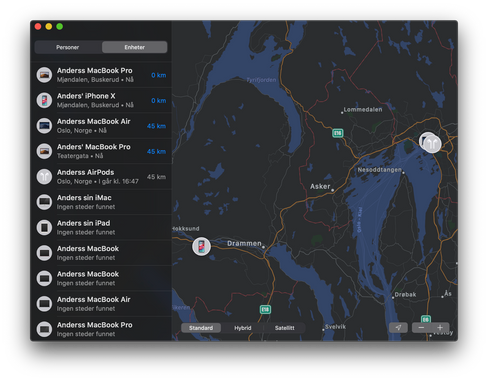Select Satellitt map view

[x=284, y=328]
